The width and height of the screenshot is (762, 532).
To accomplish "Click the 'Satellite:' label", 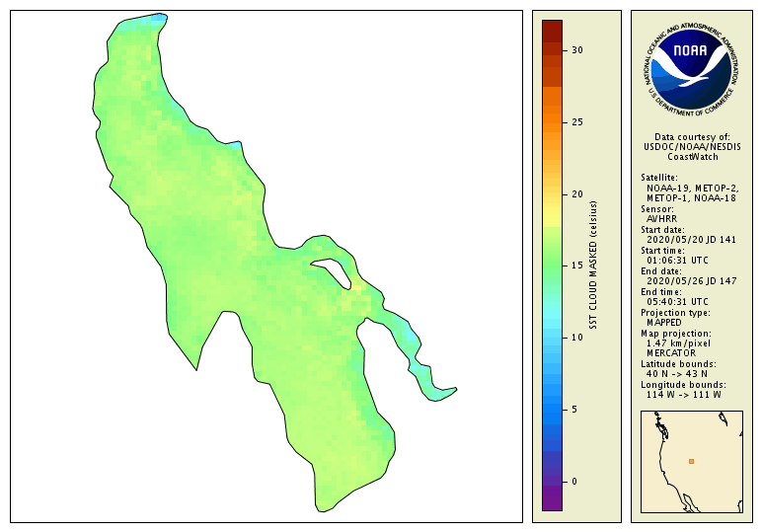I will coord(659,178).
